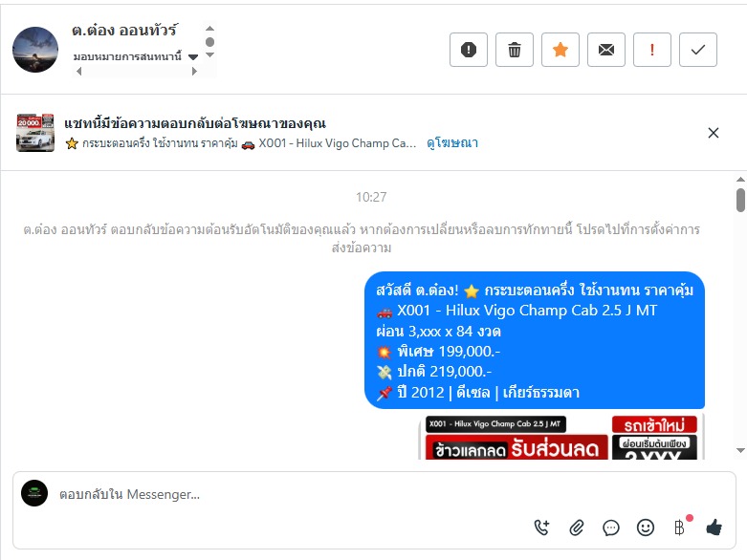Mark conversation done with the checkmark button
747x560 pixels.
pyautogui.click(x=698, y=50)
